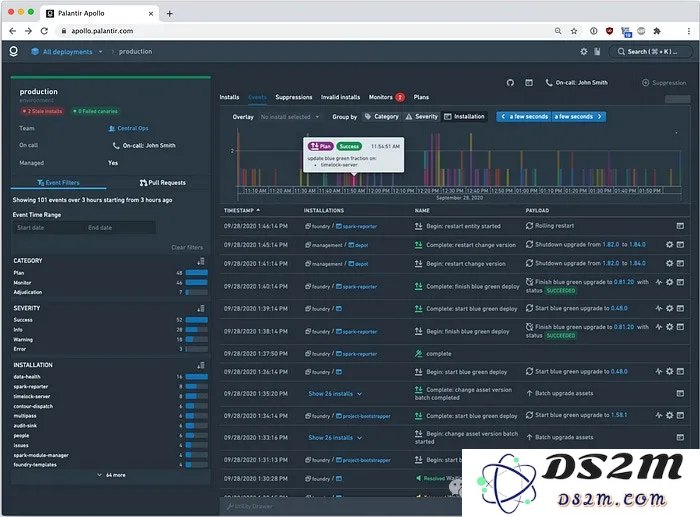Select the 'timelock-server' installation filter
700x517 pixels.
point(32,396)
